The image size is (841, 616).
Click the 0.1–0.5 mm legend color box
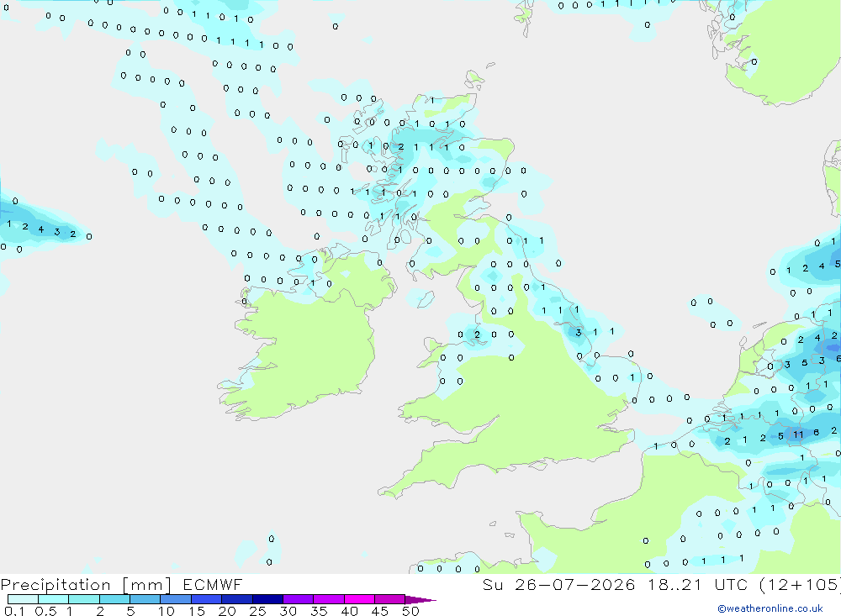23,599
